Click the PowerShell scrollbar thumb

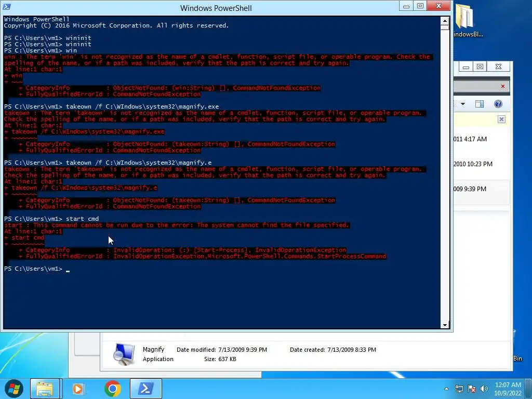pyautogui.click(x=445, y=27)
